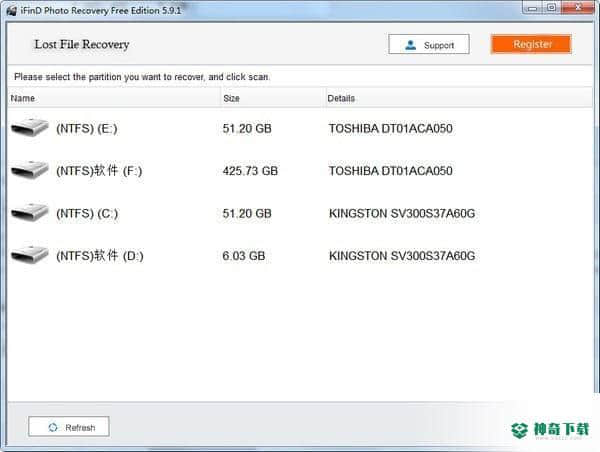The height and width of the screenshot is (452, 600).
Task: Click the 6.03 GB size value
Action: pyautogui.click(x=244, y=256)
